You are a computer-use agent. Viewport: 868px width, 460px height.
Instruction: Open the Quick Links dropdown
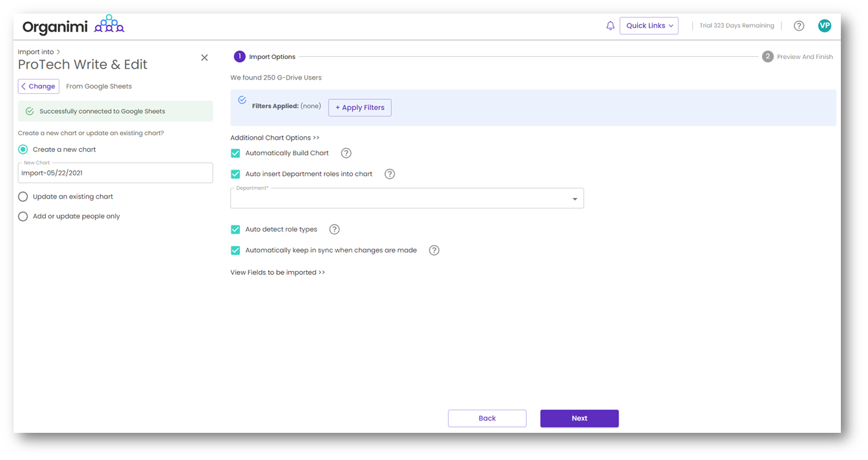[x=648, y=26]
